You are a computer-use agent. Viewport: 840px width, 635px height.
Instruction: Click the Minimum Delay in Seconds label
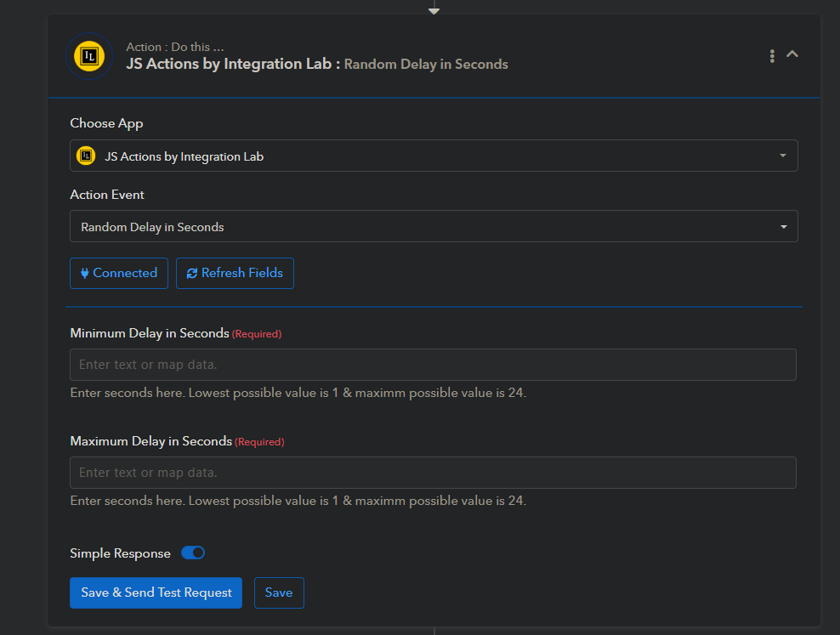(150, 333)
